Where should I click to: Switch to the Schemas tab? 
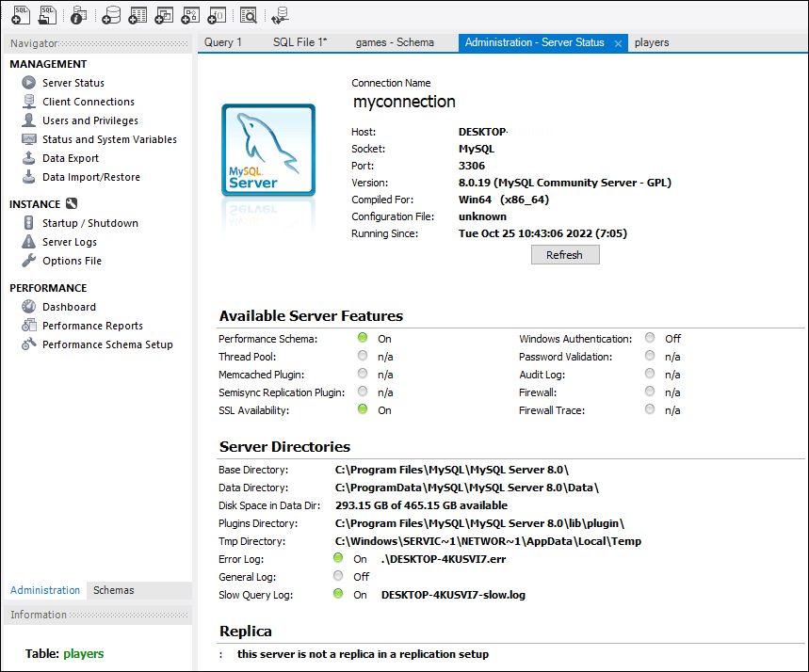point(113,590)
